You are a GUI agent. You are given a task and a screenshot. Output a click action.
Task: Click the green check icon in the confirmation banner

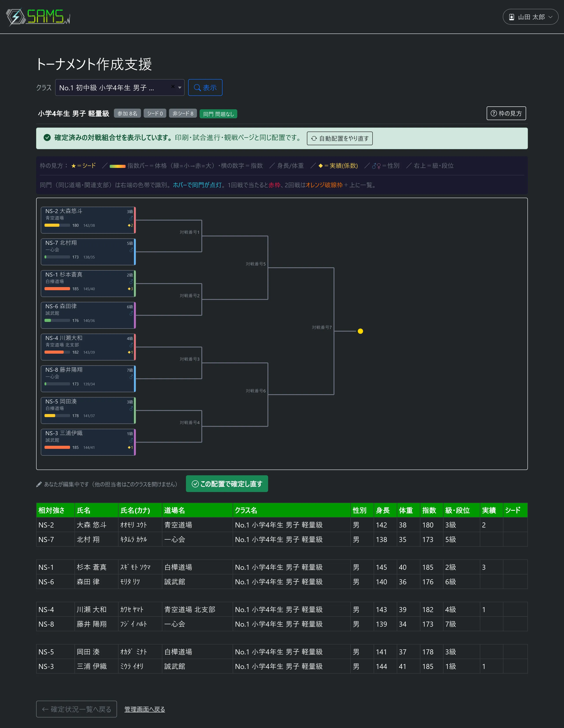(x=47, y=138)
